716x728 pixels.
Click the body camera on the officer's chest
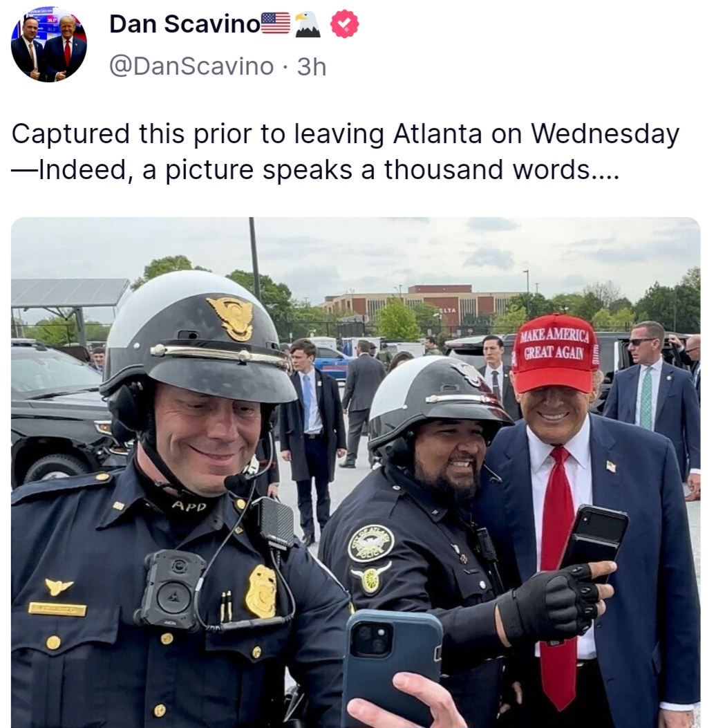pos(171,590)
